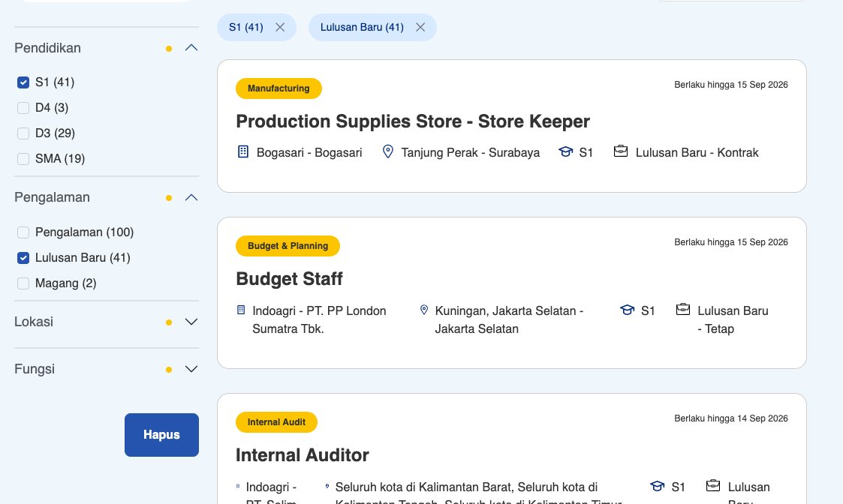Click the building icon next to Bogasari - Bogasari
Screen dimensions: 843x504
(x=243, y=151)
